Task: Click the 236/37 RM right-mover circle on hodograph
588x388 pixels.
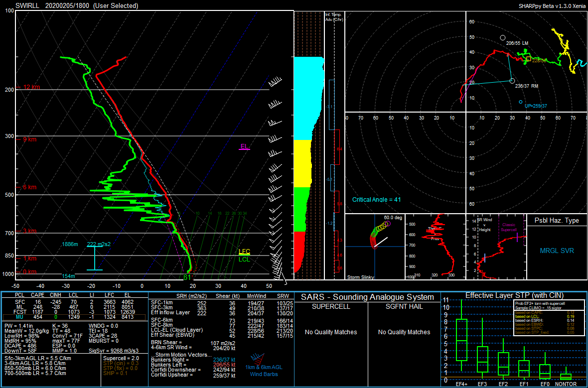Action: (x=512, y=81)
